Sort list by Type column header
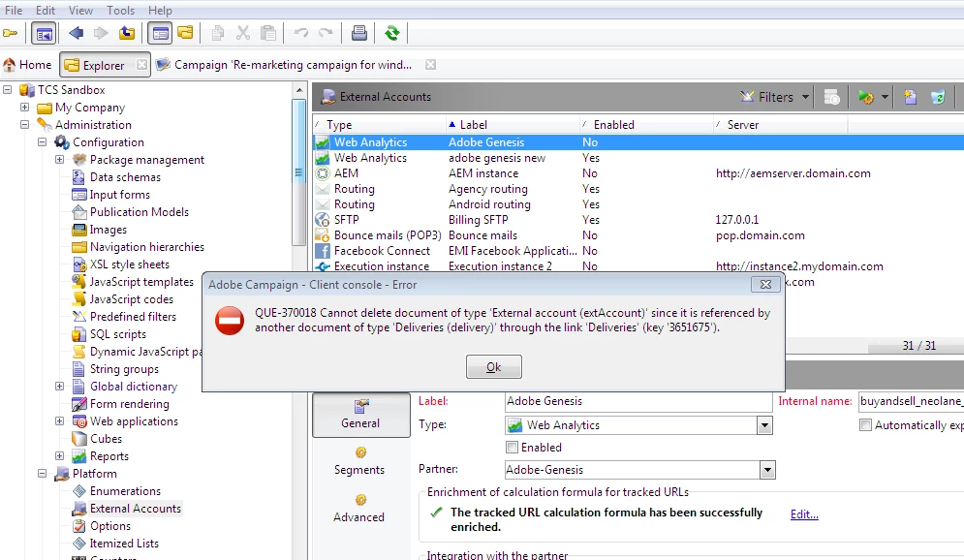Image resolution: width=964 pixels, height=560 pixels. click(380, 125)
